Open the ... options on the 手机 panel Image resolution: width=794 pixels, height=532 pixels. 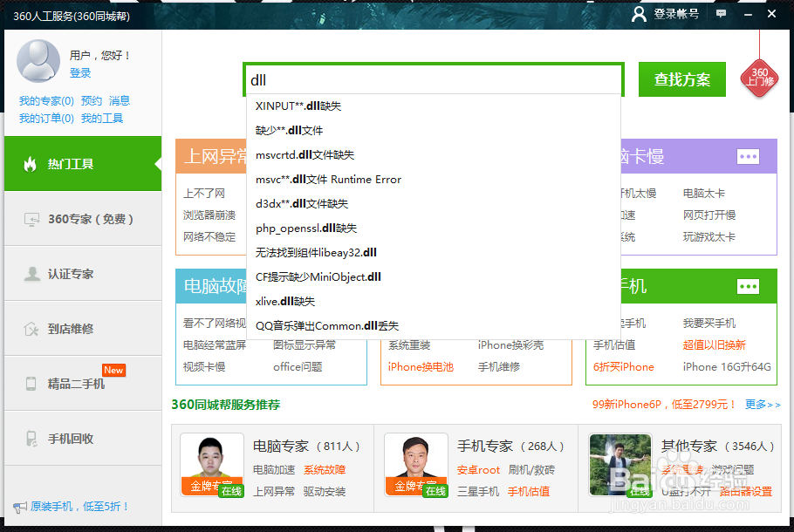point(747,286)
